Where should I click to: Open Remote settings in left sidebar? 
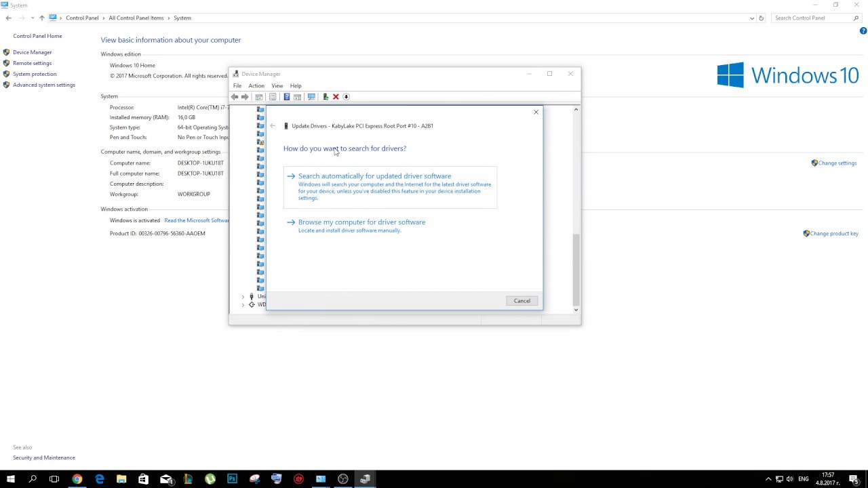[32, 63]
